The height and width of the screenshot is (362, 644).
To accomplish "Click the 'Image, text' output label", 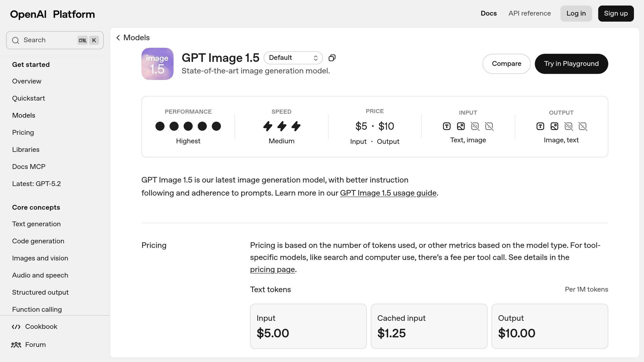I will (561, 140).
